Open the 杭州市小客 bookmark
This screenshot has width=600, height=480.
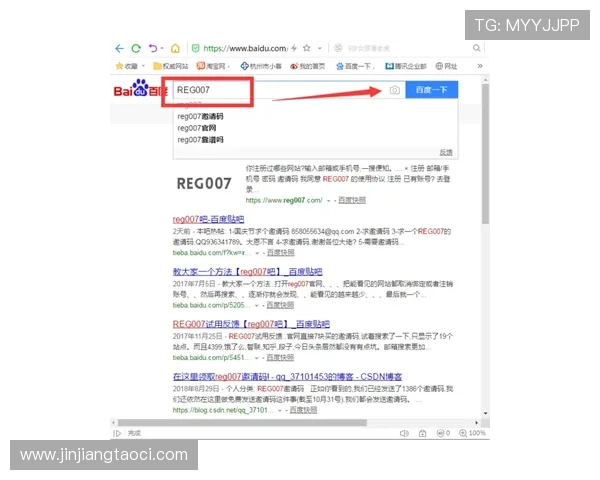pyautogui.click(x=261, y=66)
